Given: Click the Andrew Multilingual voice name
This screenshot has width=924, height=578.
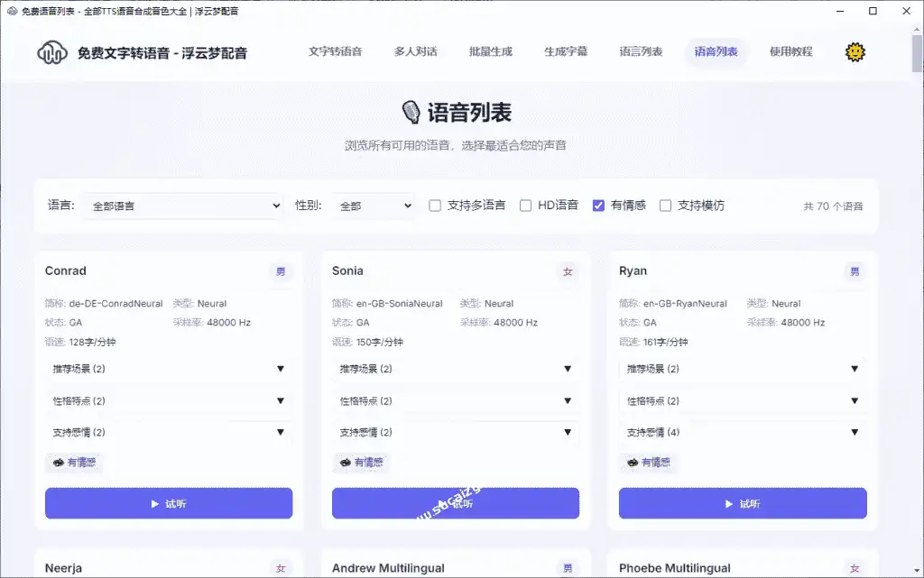Looking at the screenshot, I should [388, 568].
